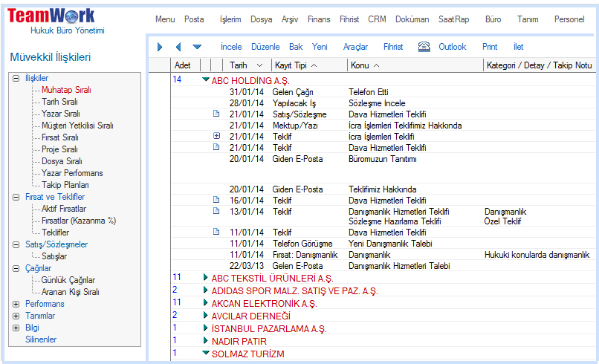Click the telephone icon in toolbar
The width and height of the screenshot is (599, 364).
tap(424, 47)
